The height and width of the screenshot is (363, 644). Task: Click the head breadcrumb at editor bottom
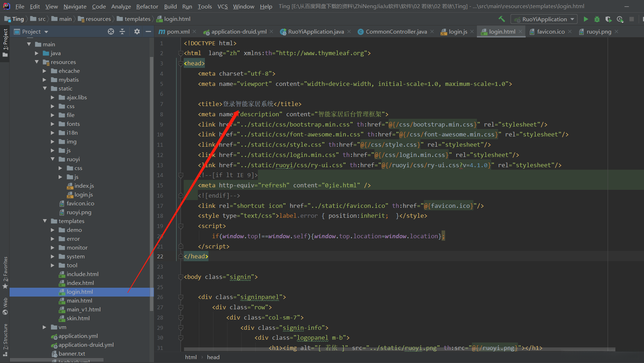point(213,357)
